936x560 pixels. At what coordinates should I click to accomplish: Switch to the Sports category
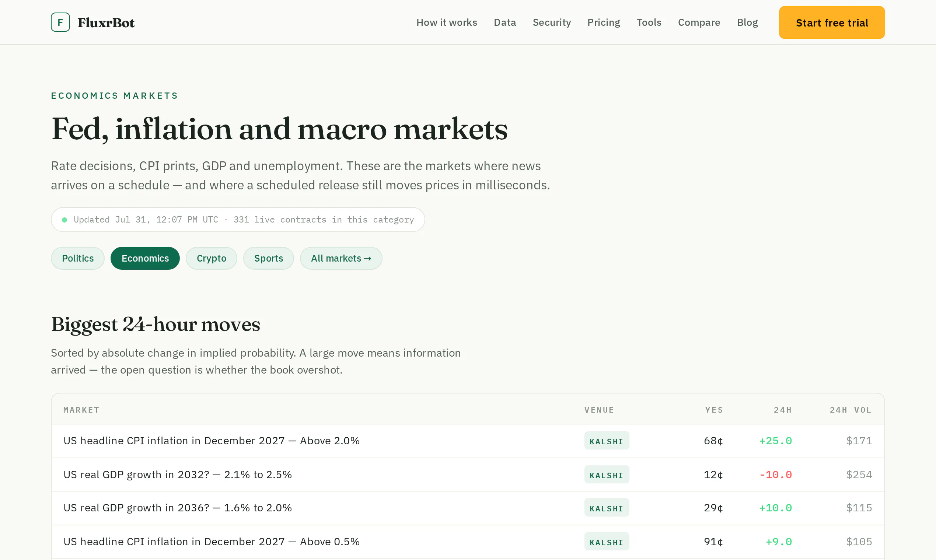(x=269, y=259)
